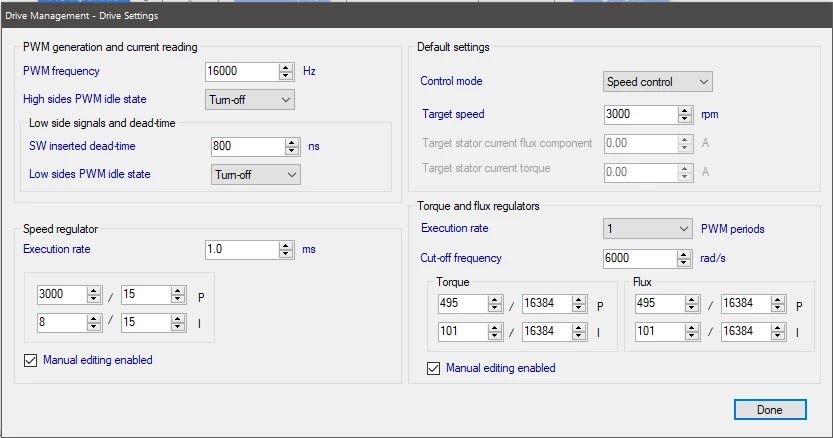Open Low sides PWM idle state dropdown
This screenshot has height=438, width=833.
[x=256, y=174]
